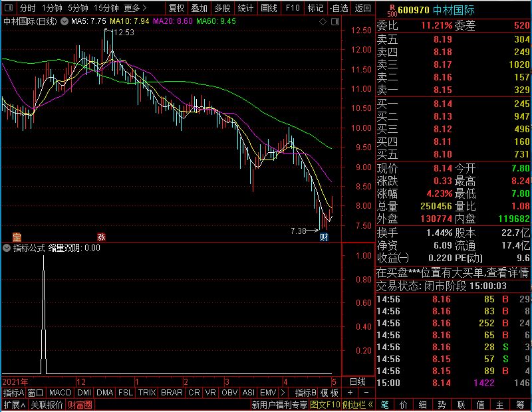This screenshot has height=412, width=532.
Task: Switch to the 1分钟 chart period
Action: (52, 8)
